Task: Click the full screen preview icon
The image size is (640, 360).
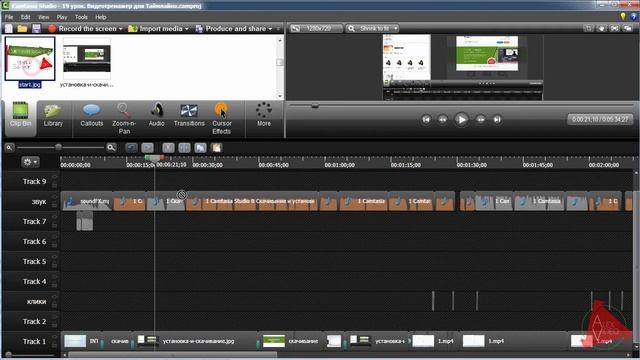Action: click(x=615, y=28)
